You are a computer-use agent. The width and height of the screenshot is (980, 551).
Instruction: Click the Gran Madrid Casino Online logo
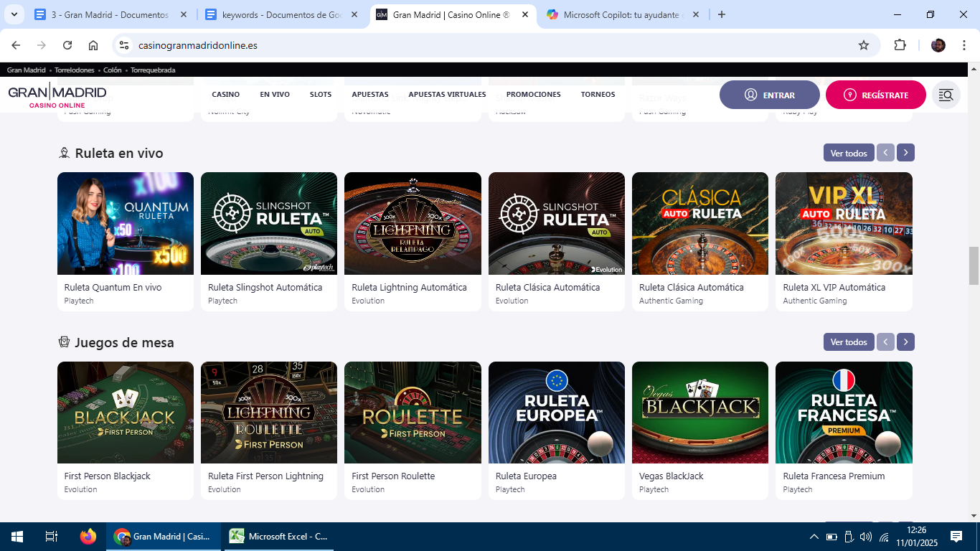pyautogui.click(x=57, y=95)
